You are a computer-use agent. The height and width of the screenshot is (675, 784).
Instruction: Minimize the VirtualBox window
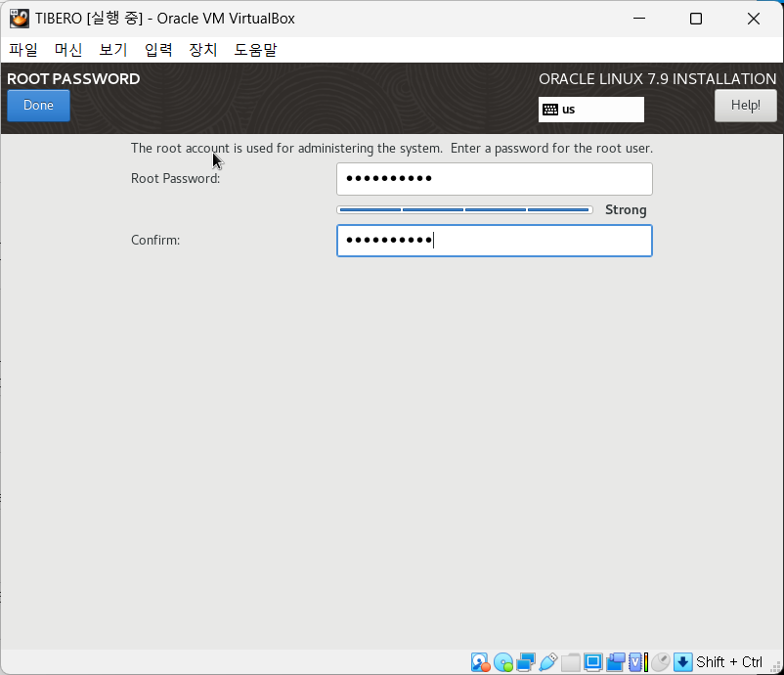pyautogui.click(x=639, y=19)
